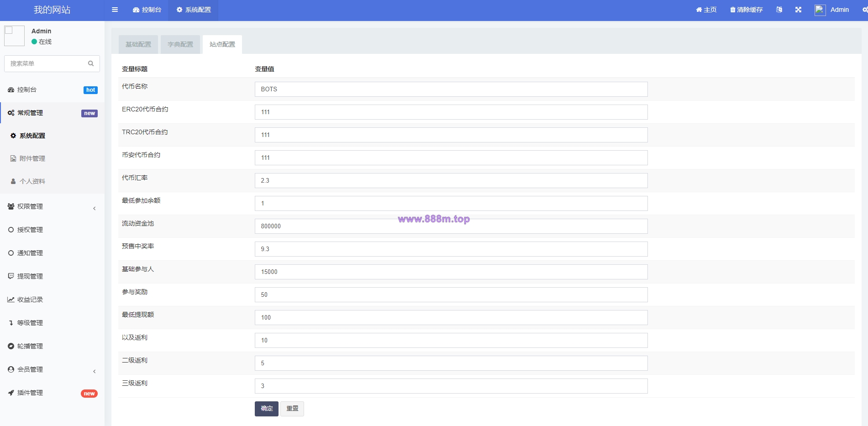Edit the ERC20代币合约 input field
The height and width of the screenshot is (426, 868).
coord(451,112)
